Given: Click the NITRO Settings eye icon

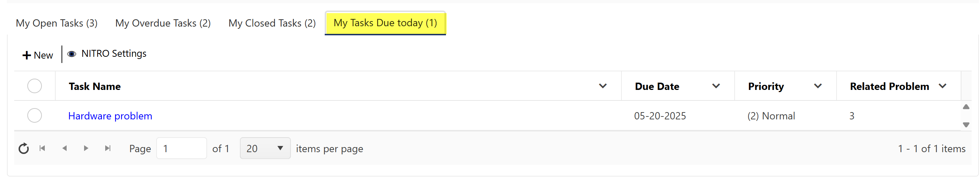Looking at the screenshot, I should pos(71,54).
